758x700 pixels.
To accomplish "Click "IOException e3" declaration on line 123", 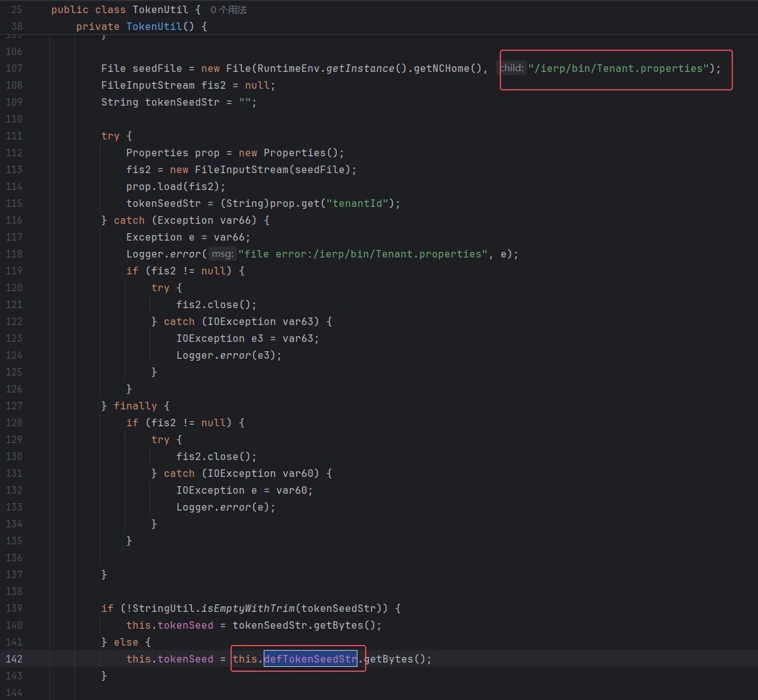I will (x=219, y=338).
